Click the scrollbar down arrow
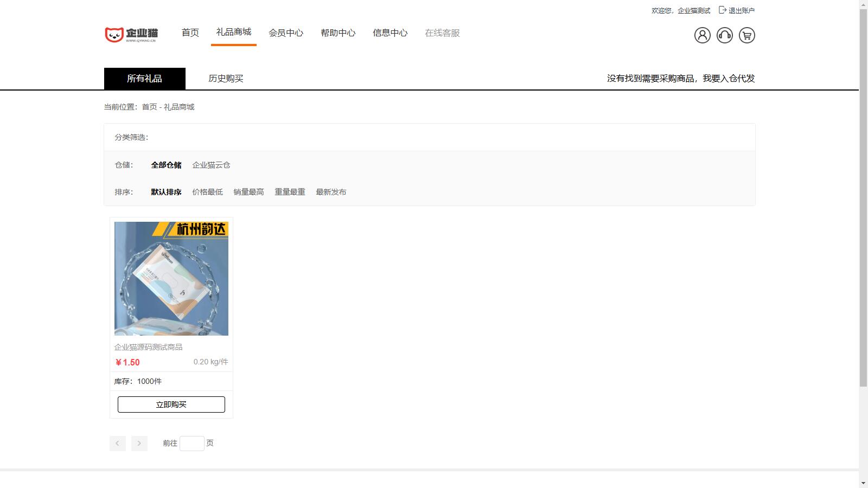 pyautogui.click(x=863, y=483)
